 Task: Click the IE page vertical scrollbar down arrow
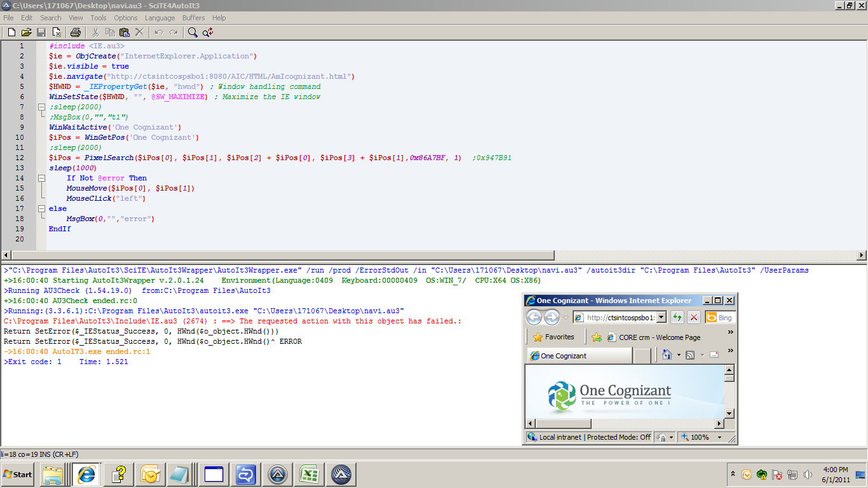point(729,414)
